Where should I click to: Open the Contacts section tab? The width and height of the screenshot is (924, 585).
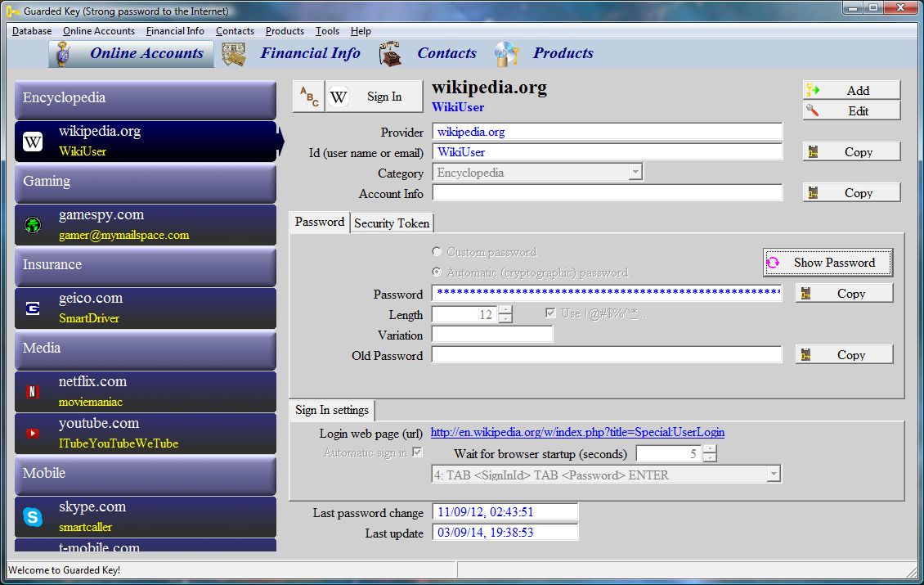click(446, 54)
